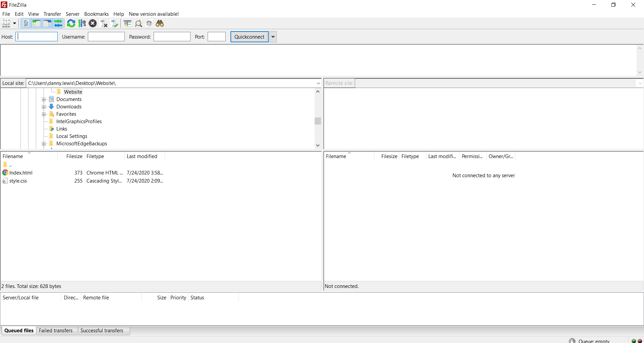Select the style.css file
The image size is (644, 343).
click(18, 181)
